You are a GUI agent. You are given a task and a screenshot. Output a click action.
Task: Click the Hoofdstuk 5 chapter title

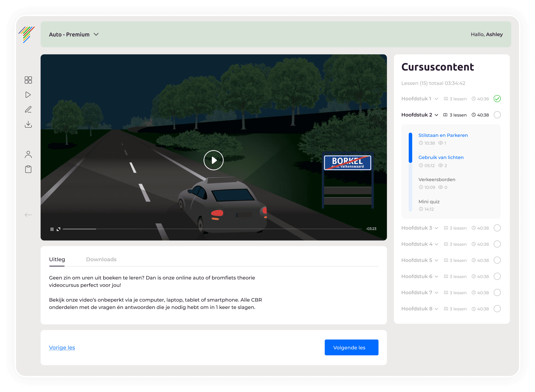(x=417, y=260)
